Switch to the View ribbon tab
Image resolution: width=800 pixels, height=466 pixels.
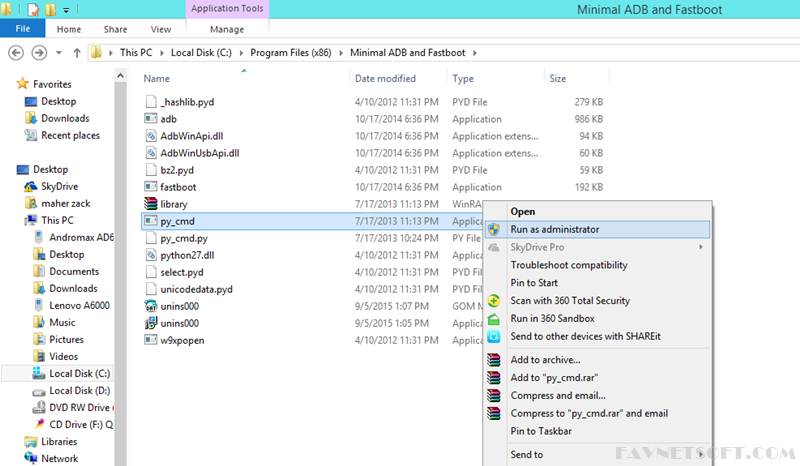coord(161,29)
